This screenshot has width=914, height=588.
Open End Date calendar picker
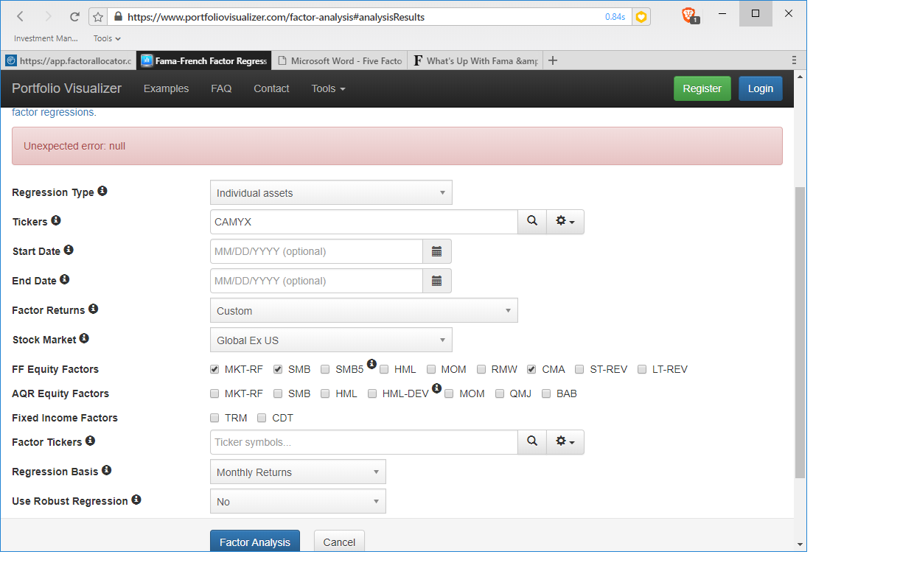[436, 281]
